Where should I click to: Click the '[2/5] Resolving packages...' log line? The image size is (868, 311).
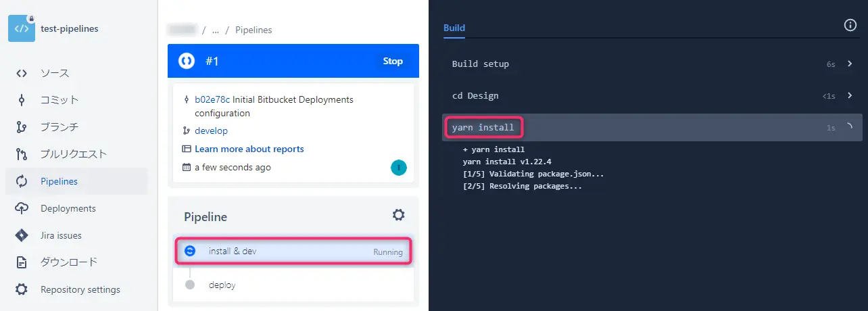(x=522, y=186)
